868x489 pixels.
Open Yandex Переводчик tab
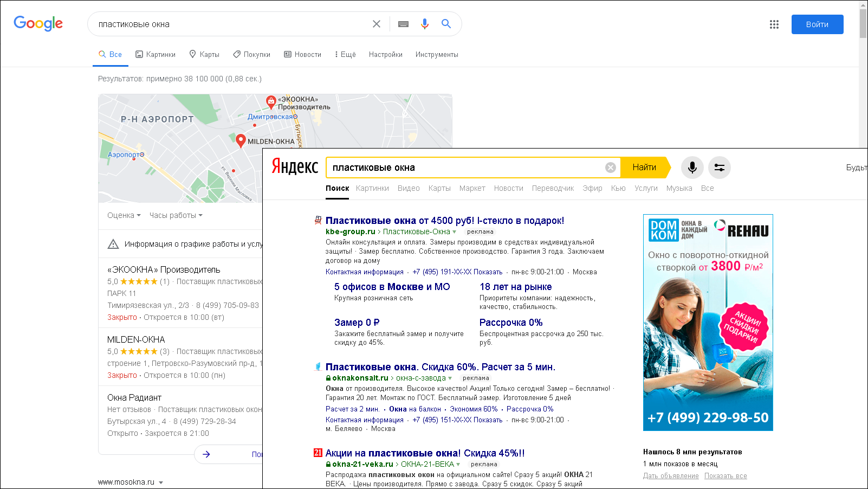pyautogui.click(x=553, y=188)
